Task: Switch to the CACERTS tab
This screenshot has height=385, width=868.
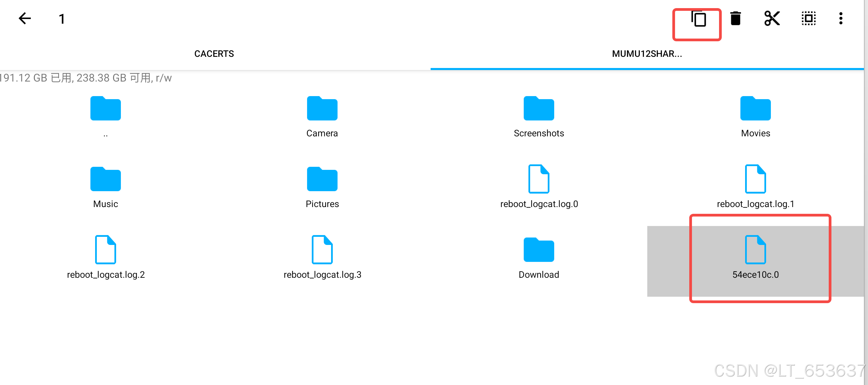Action: click(x=214, y=54)
